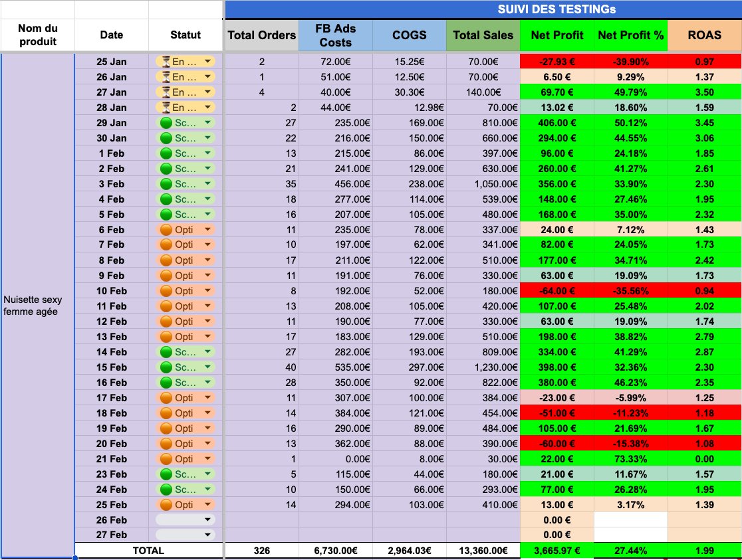Select the Nuisette sexy femme agée product cell
Viewport: 742px width, 560px height.
click(x=37, y=305)
